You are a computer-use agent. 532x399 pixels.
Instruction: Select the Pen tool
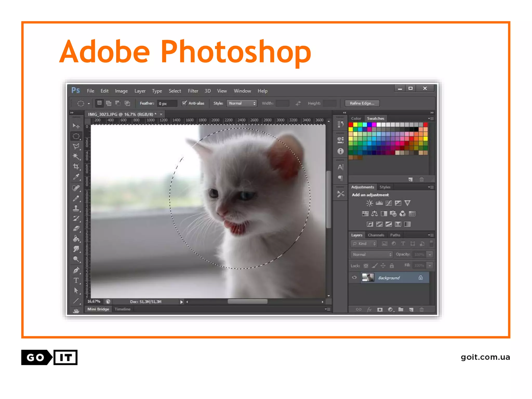pyautogui.click(x=76, y=270)
